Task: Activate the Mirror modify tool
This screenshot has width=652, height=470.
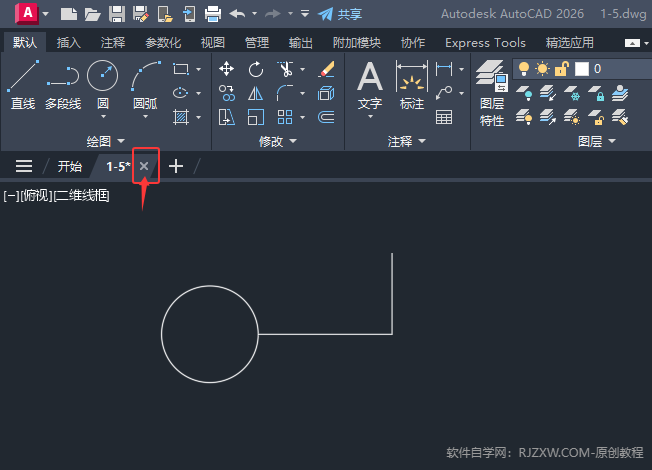Action: point(255,93)
